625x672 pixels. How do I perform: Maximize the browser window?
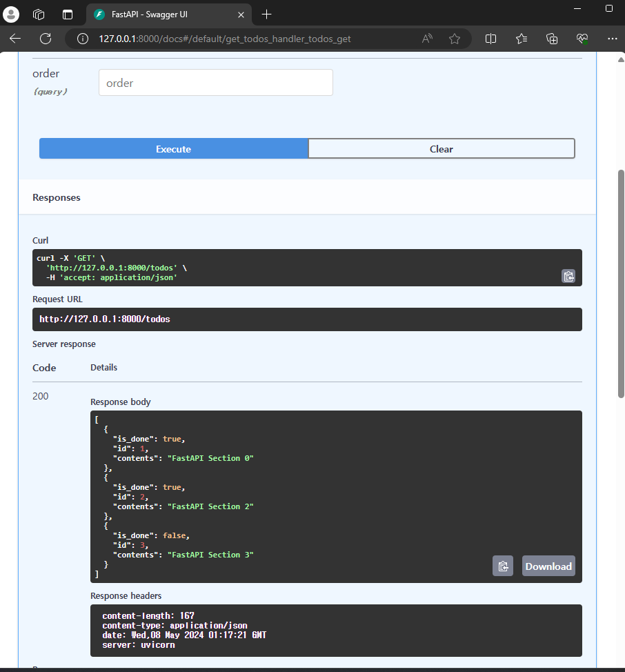click(x=608, y=8)
